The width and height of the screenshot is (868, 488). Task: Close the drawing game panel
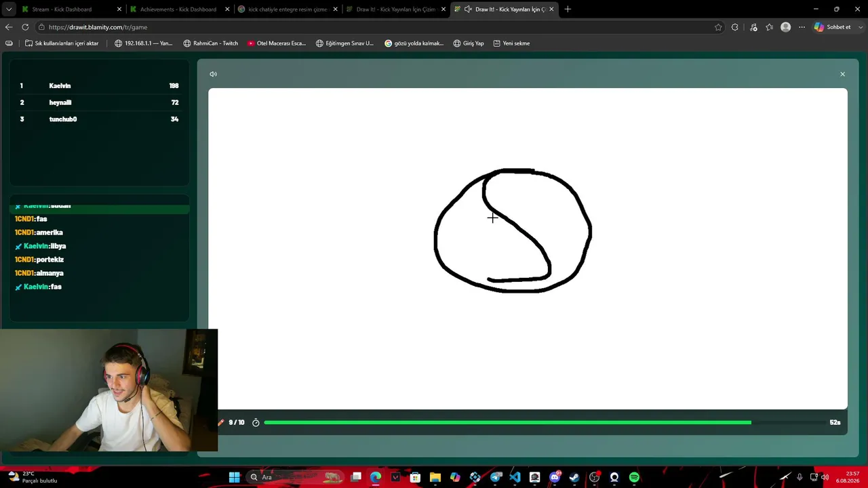842,74
